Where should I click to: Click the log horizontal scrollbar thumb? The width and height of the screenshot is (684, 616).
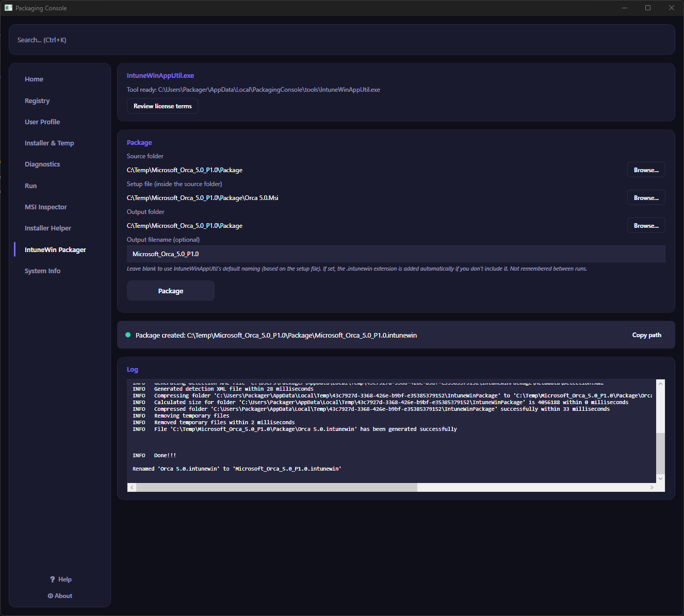276,487
